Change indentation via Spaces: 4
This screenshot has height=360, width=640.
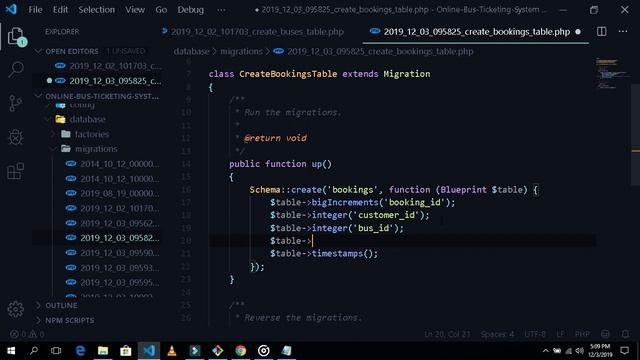(497, 334)
